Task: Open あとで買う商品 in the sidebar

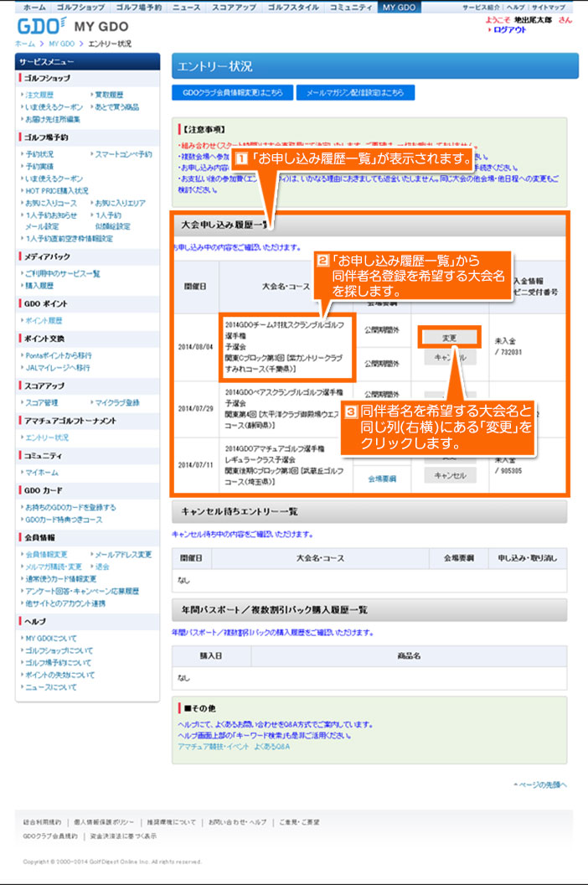Action: tap(116, 106)
